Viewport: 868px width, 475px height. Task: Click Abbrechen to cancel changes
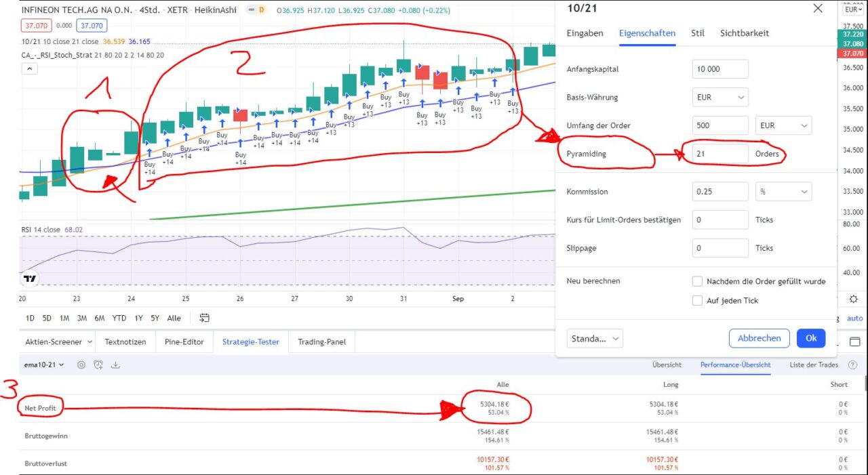(x=759, y=338)
